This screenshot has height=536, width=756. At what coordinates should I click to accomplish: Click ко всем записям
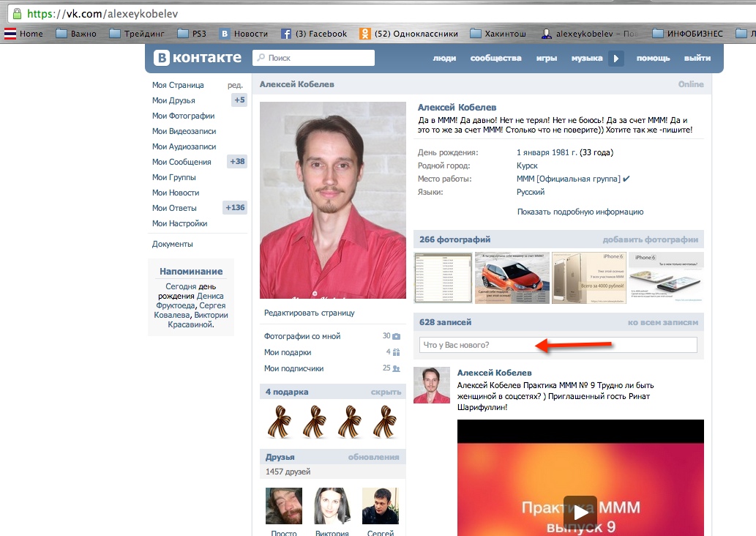[663, 322]
